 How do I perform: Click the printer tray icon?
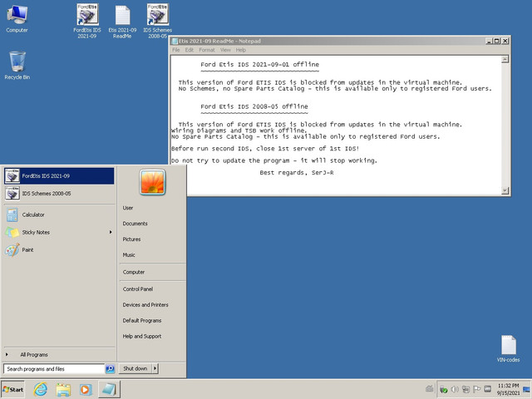[x=430, y=389]
